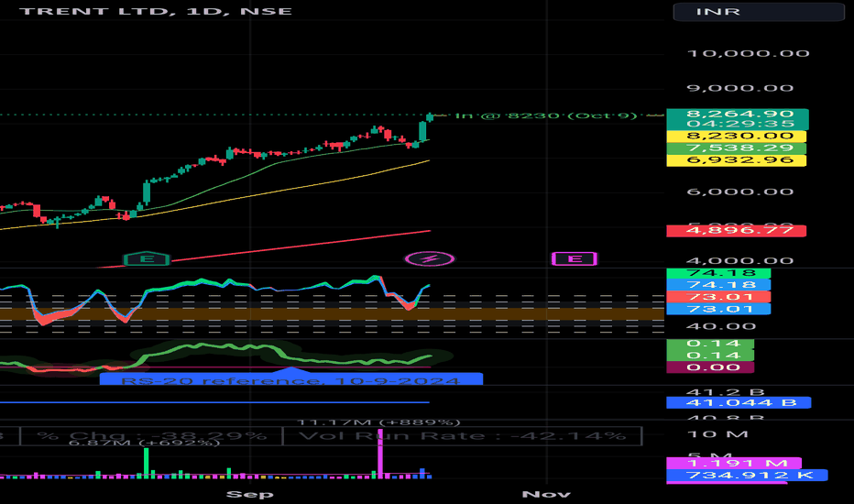Click the red 73.01 indicator value
Image resolution: width=854 pixels, height=504 pixels.
[x=718, y=297]
